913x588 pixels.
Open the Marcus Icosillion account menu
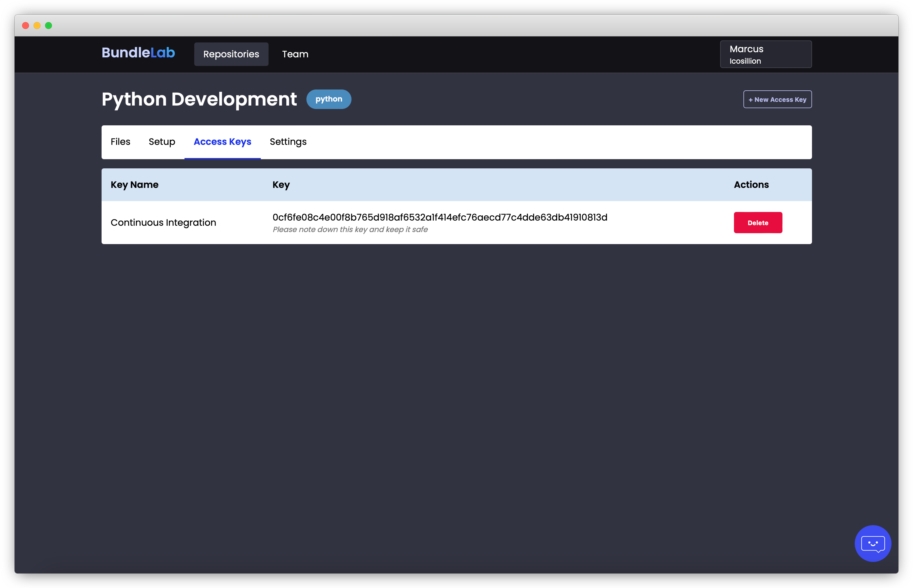[x=765, y=54]
